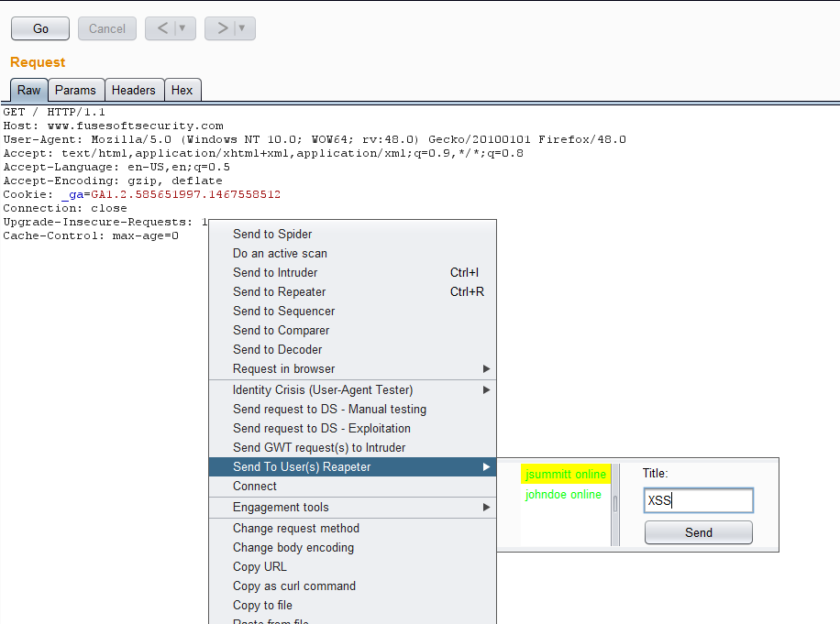Viewport: 840px width, 624px height.
Task: Click the Go button
Action: point(40,29)
